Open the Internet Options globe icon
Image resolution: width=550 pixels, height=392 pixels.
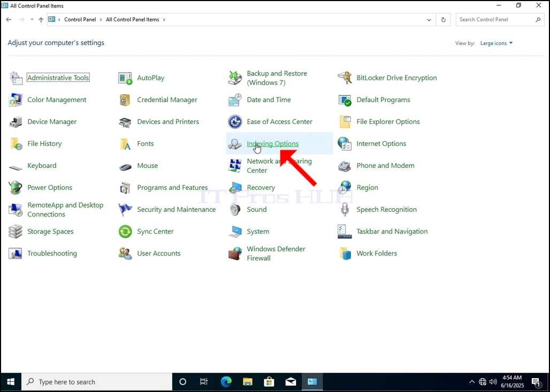[345, 144]
